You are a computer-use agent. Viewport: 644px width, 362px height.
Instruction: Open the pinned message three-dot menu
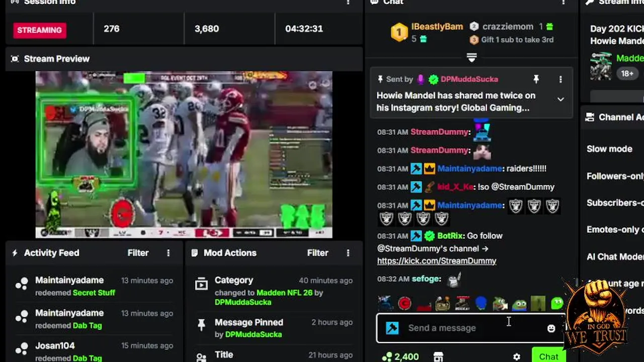click(560, 79)
